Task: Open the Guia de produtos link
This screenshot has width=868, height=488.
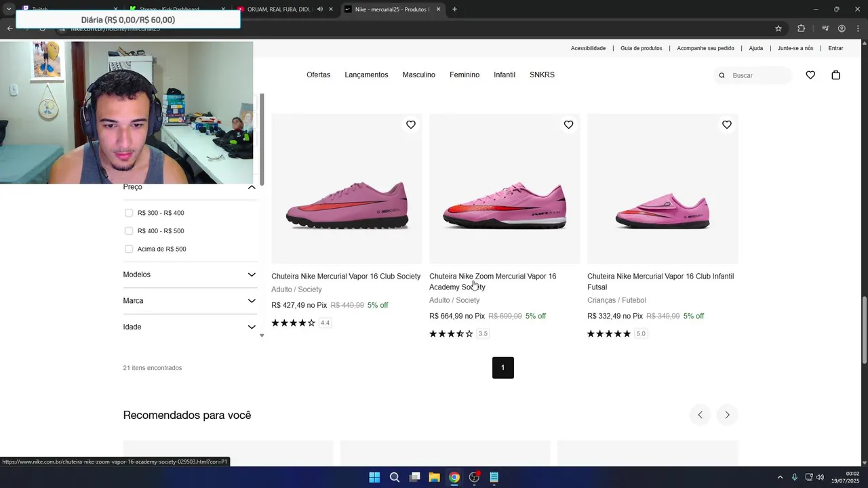Action: (642, 48)
